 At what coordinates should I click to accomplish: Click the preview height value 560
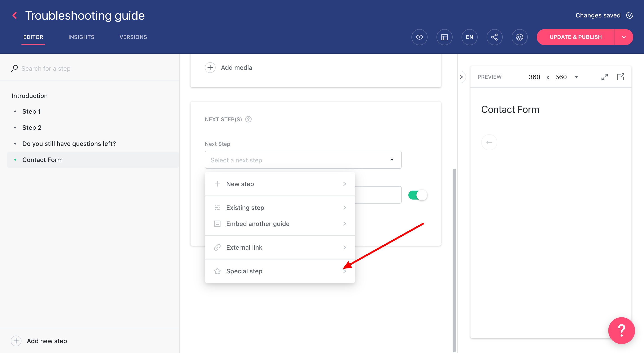pyautogui.click(x=561, y=77)
